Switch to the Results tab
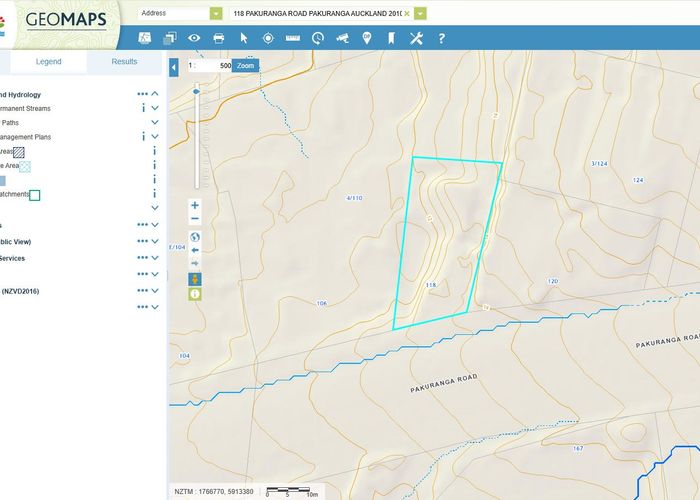 tap(124, 62)
